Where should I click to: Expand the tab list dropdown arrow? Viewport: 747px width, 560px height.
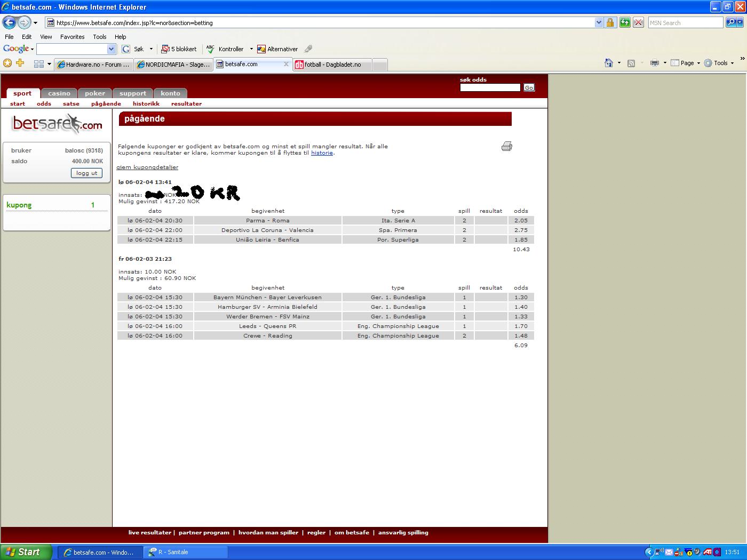pyautogui.click(x=49, y=64)
